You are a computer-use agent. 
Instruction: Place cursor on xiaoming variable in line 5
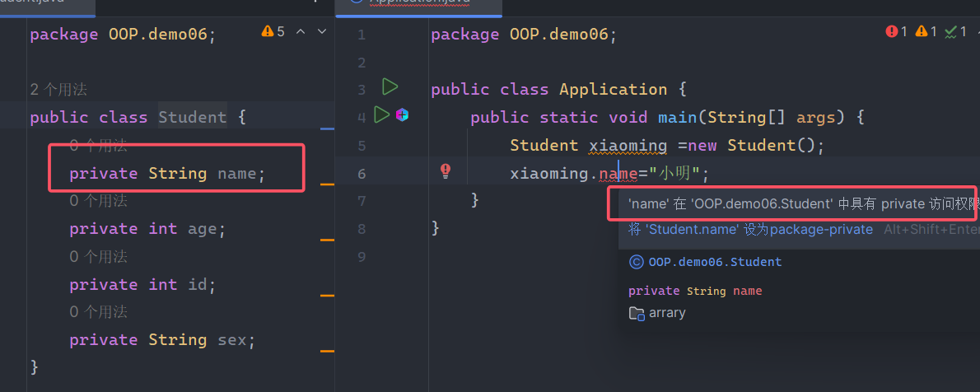(x=628, y=145)
